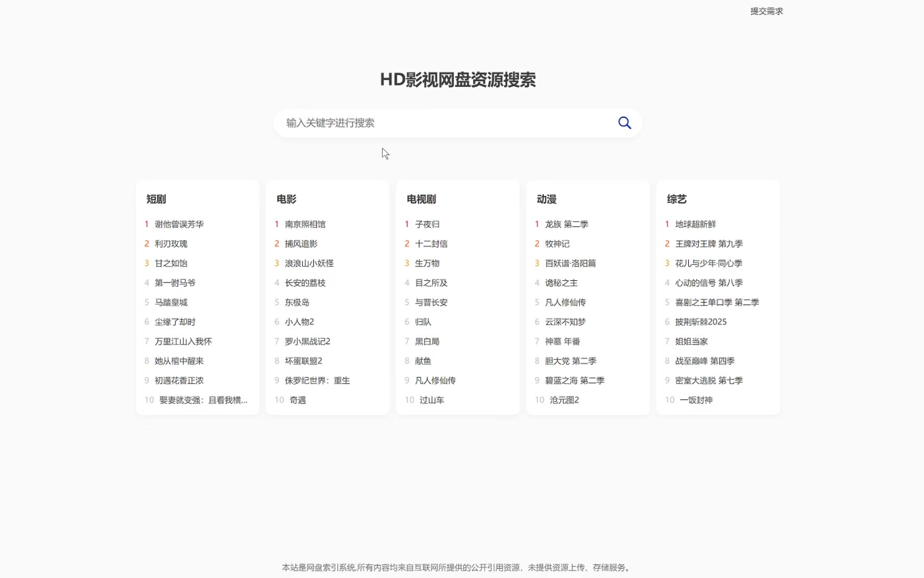
Task: Open anime 百妖谱·洛阳篇
Action: [571, 263]
